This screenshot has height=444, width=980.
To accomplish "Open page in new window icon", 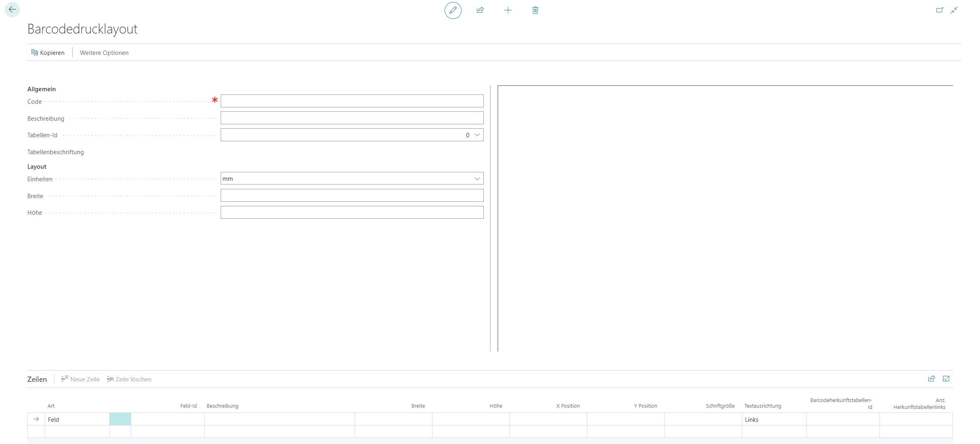I will [939, 10].
